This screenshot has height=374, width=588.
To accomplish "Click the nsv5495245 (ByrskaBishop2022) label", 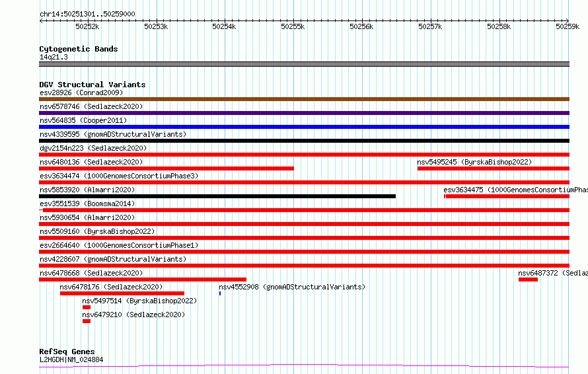I will pos(474,162).
